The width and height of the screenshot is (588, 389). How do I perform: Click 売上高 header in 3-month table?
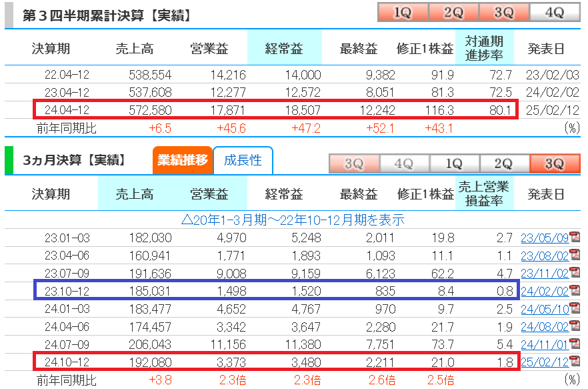(135, 193)
